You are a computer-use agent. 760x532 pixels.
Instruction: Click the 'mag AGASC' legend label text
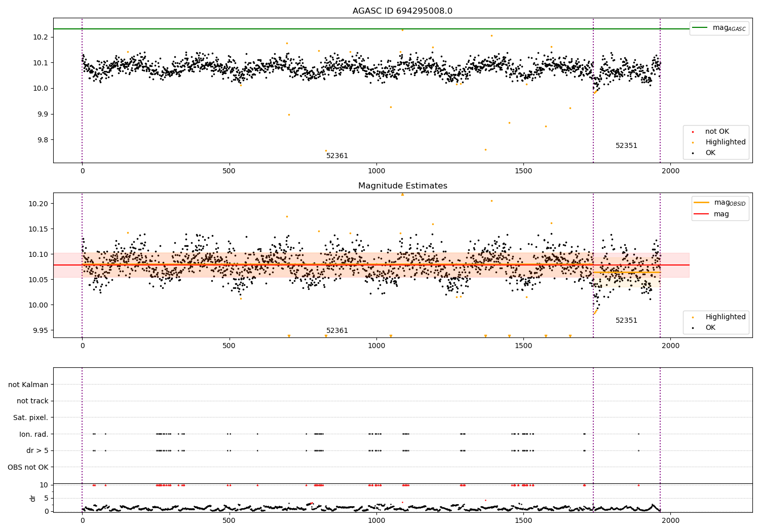point(729,28)
